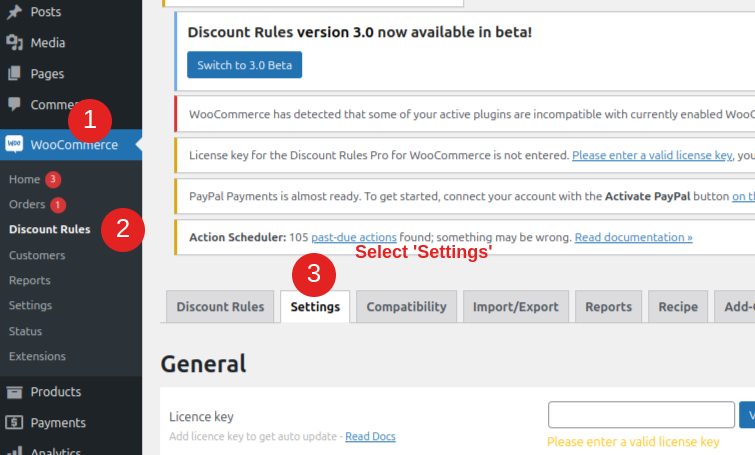Screen dimensions: 755x455
Task: Click the WooCommerce logo icon
Action: (14, 143)
